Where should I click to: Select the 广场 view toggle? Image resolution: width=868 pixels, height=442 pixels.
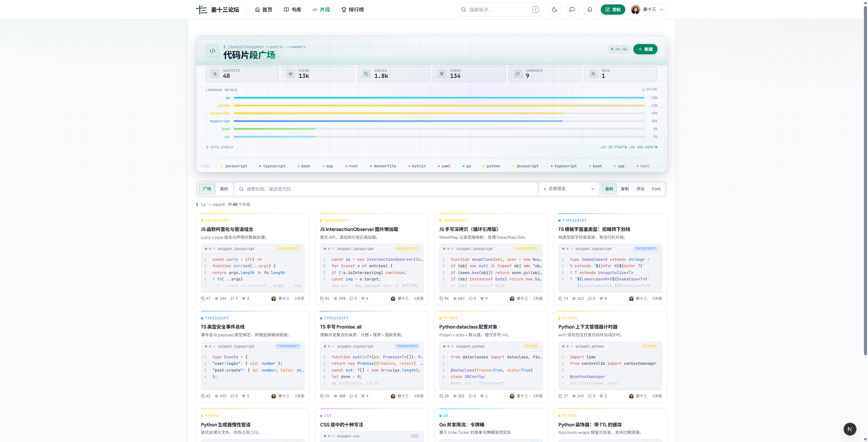(x=207, y=189)
